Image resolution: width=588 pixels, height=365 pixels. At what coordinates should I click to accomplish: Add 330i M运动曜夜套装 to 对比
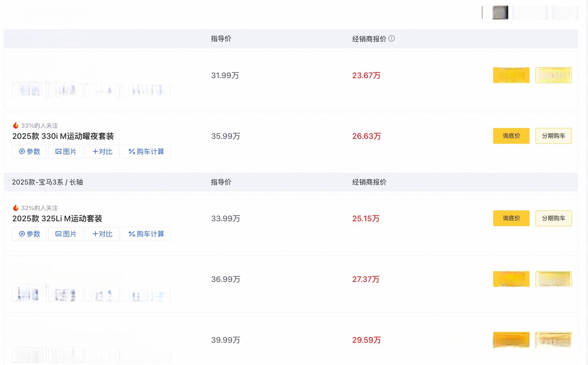[x=102, y=152]
